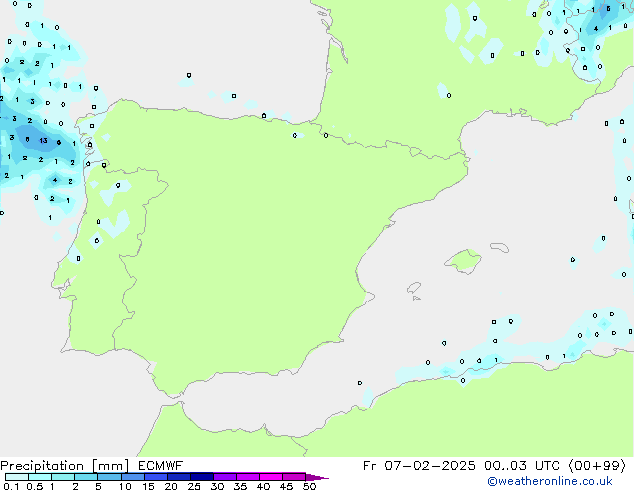Click the date 07-02-2025

pyautogui.click(x=429, y=466)
